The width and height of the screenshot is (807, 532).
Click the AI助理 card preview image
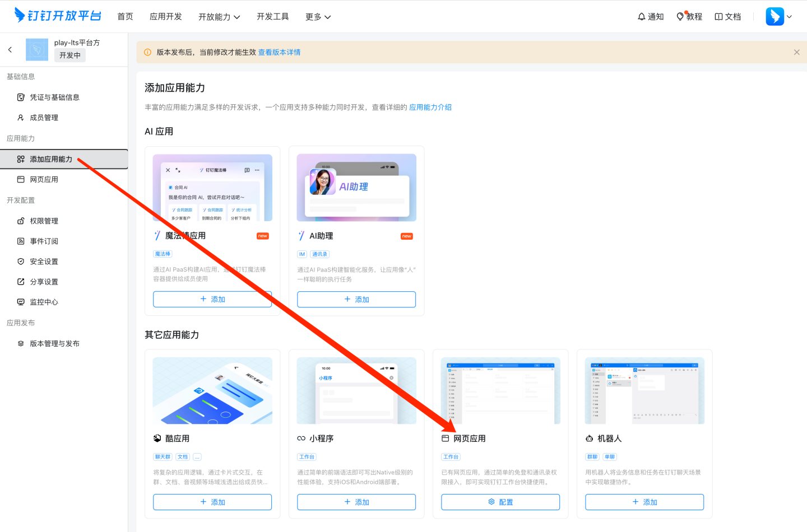[x=356, y=187]
